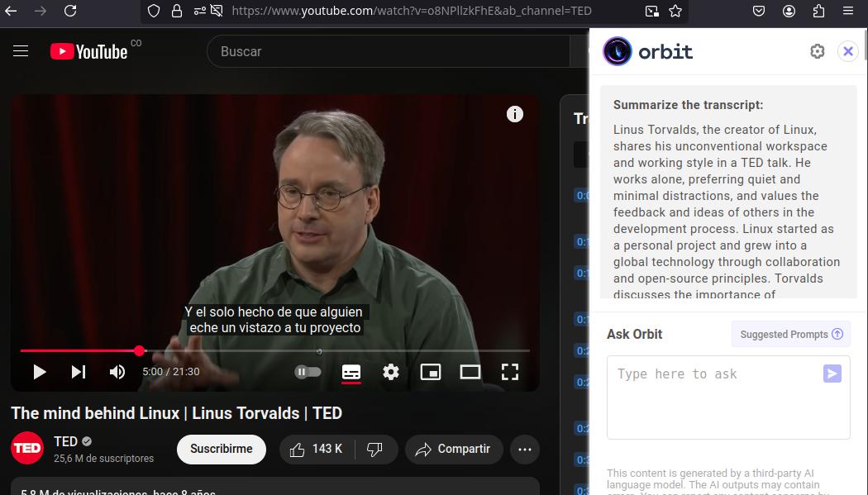Image resolution: width=868 pixels, height=495 pixels.
Task: Toggle subtitles with the captions button
Action: [351, 372]
